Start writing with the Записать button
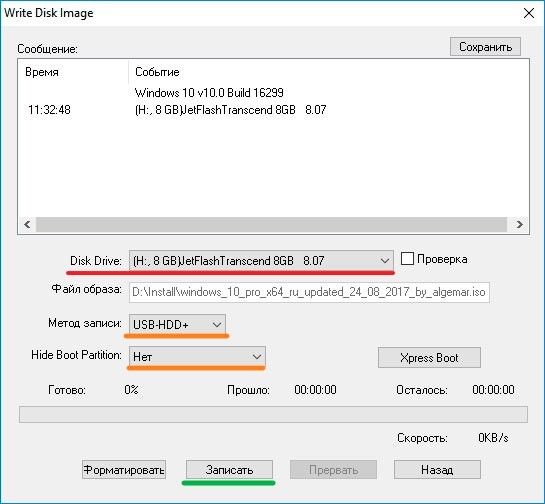This screenshot has width=545, height=504. pyautogui.click(x=229, y=470)
